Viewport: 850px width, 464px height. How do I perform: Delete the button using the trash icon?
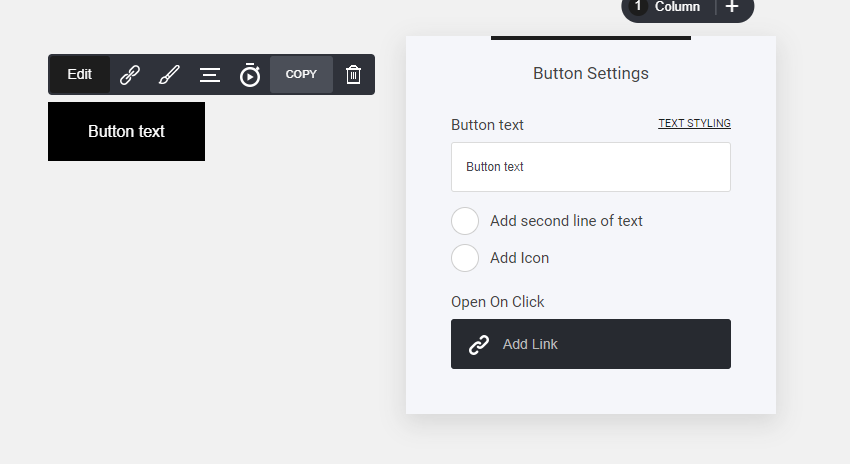point(353,75)
